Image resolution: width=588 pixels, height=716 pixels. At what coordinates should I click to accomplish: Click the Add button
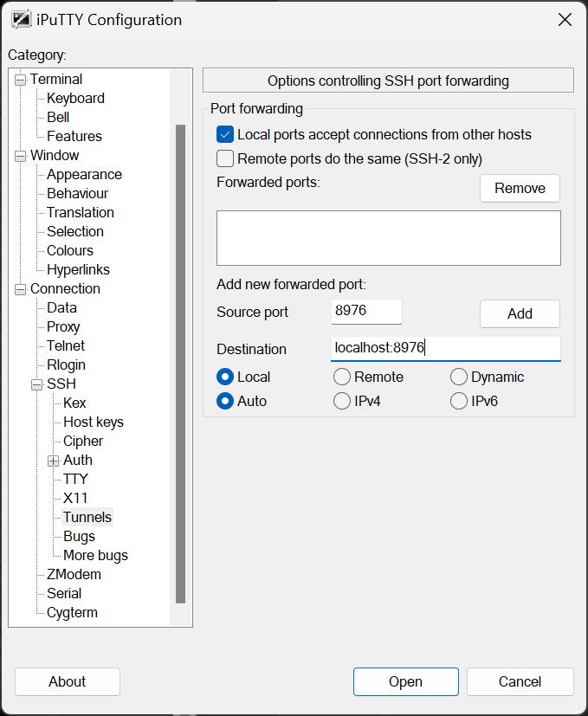click(x=520, y=313)
